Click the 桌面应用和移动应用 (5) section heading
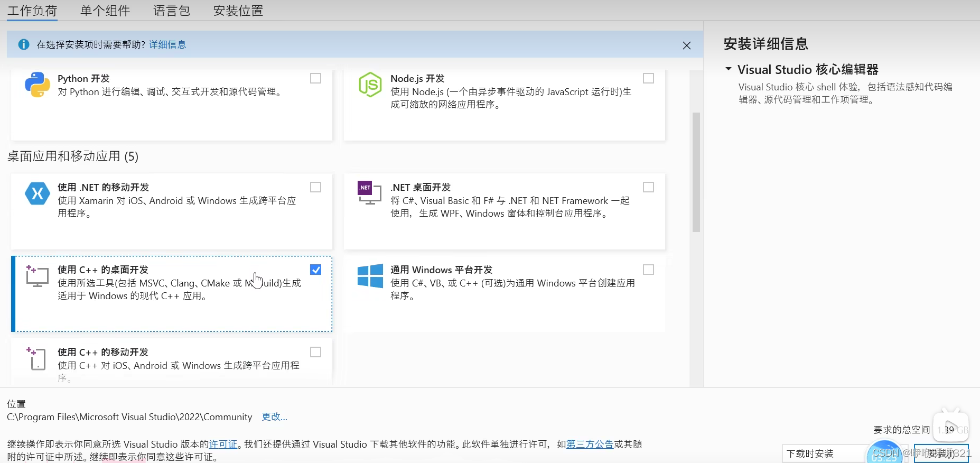Viewport: 980px width, 463px height. click(73, 156)
